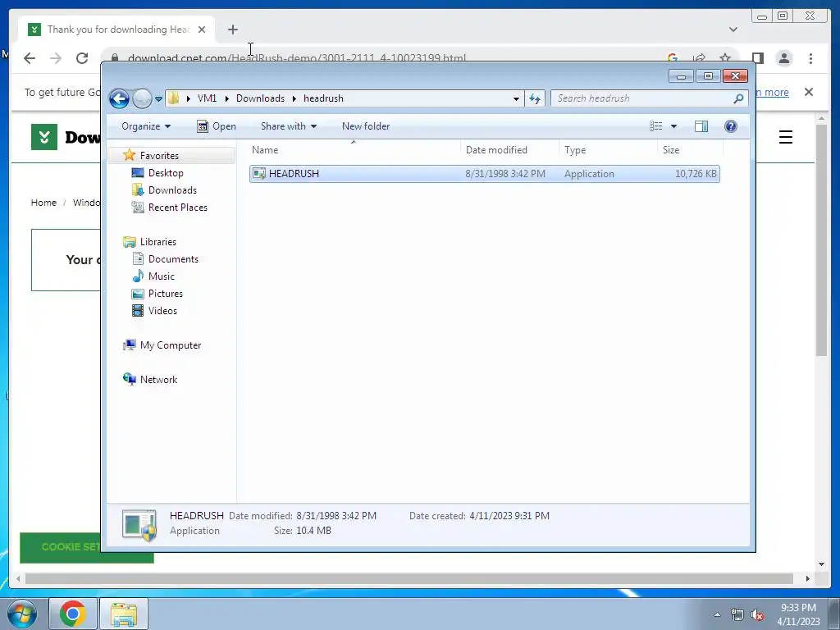The image size is (840, 630).
Task: Click Open in the Explorer toolbar
Action: 217,126
